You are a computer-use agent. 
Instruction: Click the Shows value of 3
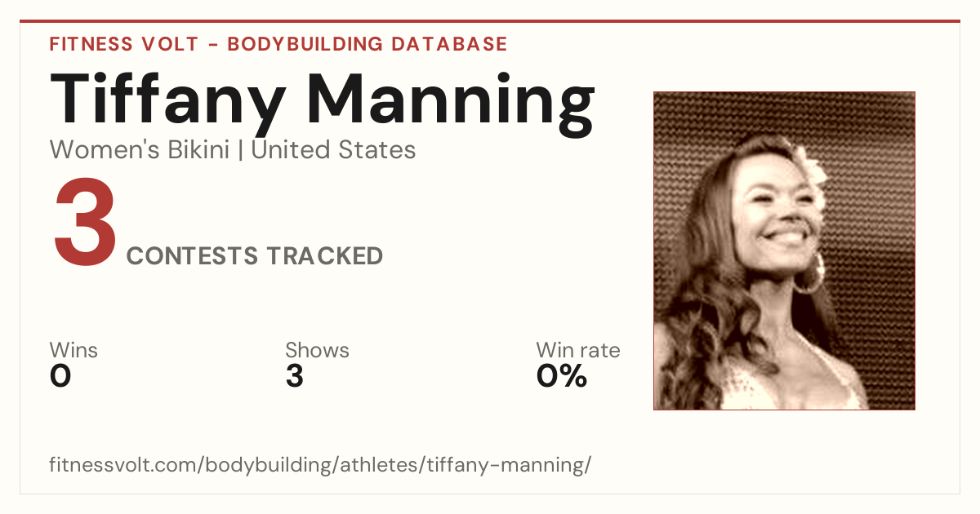pyautogui.click(x=295, y=376)
